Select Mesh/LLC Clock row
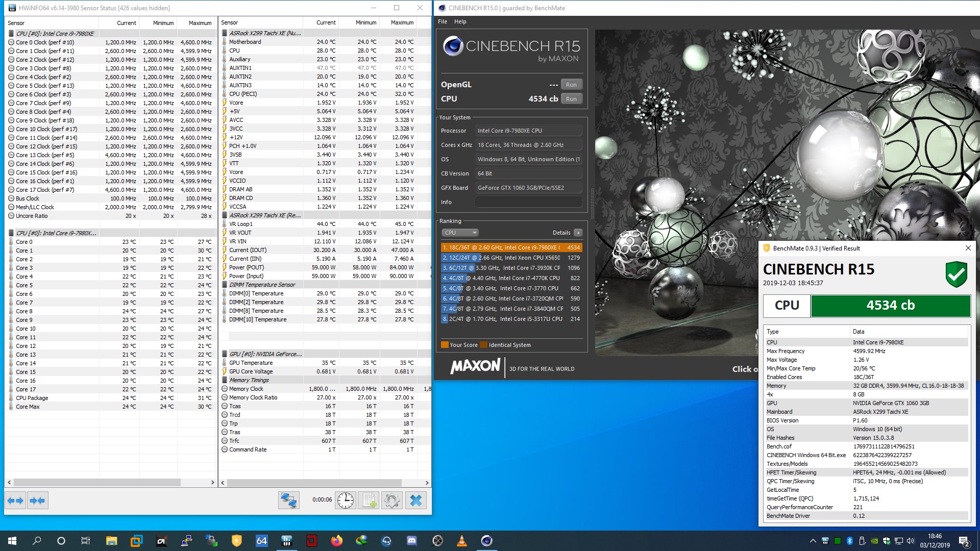This screenshot has width=980, height=551. tap(110, 207)
